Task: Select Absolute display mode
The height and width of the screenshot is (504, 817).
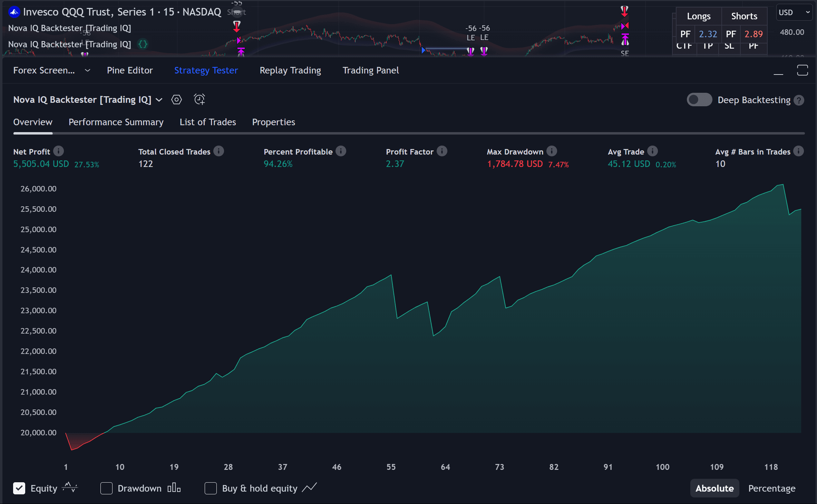Action: [714, 488]
